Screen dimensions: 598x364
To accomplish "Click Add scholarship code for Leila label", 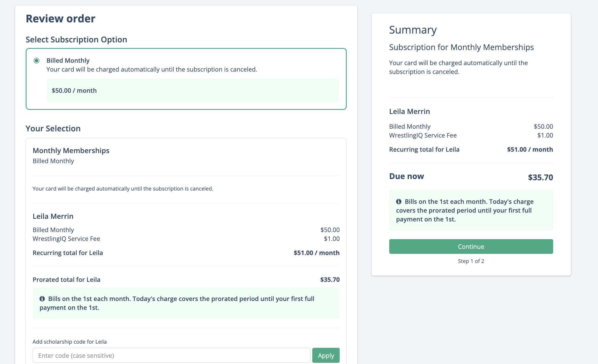I will point(70,342).
